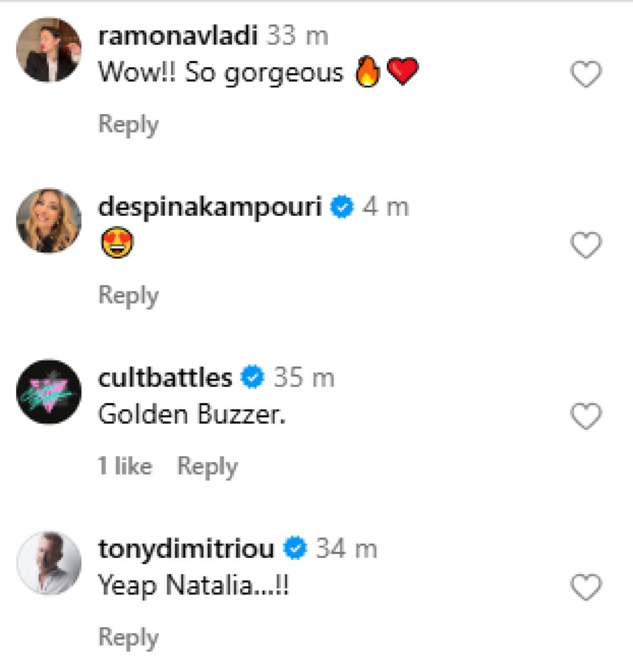
Task: Like despinakampouri's emoji comment
Action: pyautogui.click(x=586, y=245)
